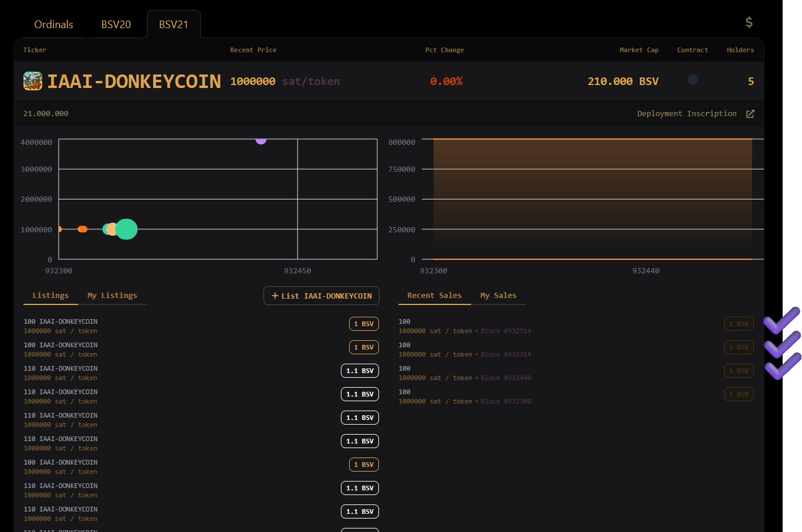Click the 932450 axis label on price chart
This screenshot has height=532, width=802.
pos(297,271)
